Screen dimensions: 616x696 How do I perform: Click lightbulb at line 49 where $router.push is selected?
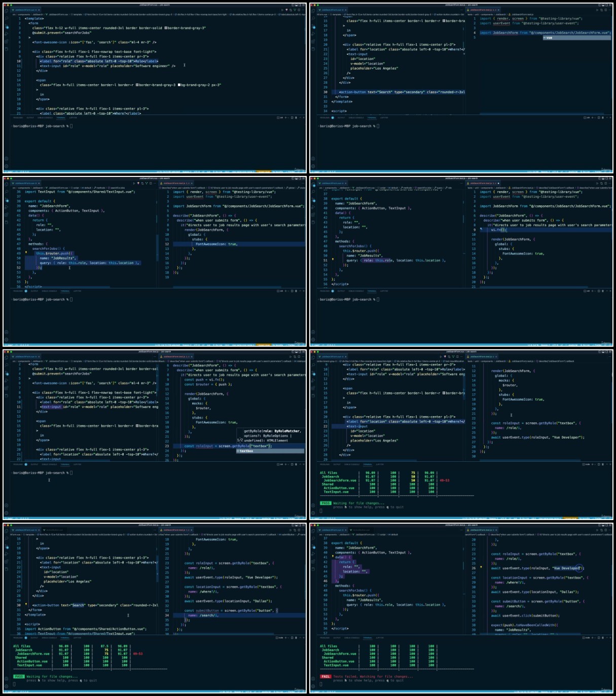26,253
